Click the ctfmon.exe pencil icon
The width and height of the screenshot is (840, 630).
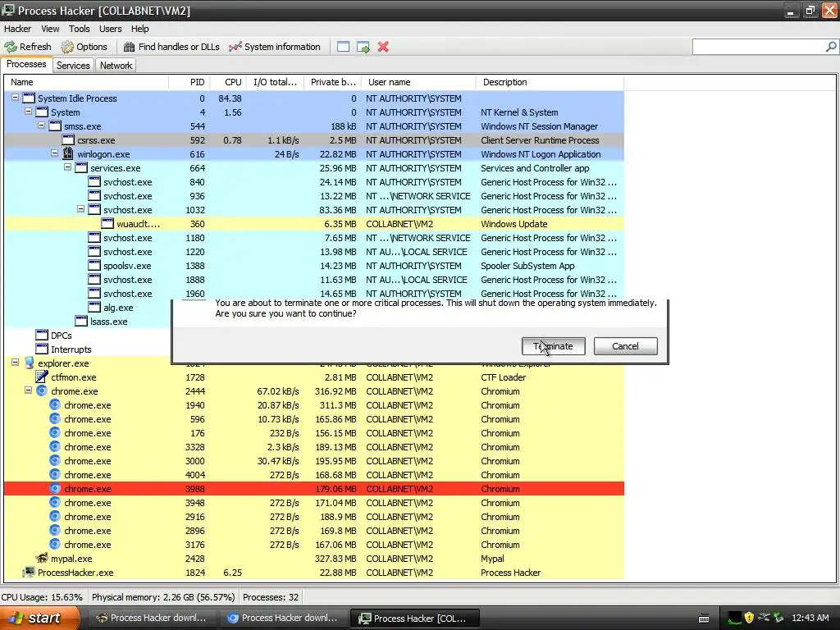(x=42, y=377)
